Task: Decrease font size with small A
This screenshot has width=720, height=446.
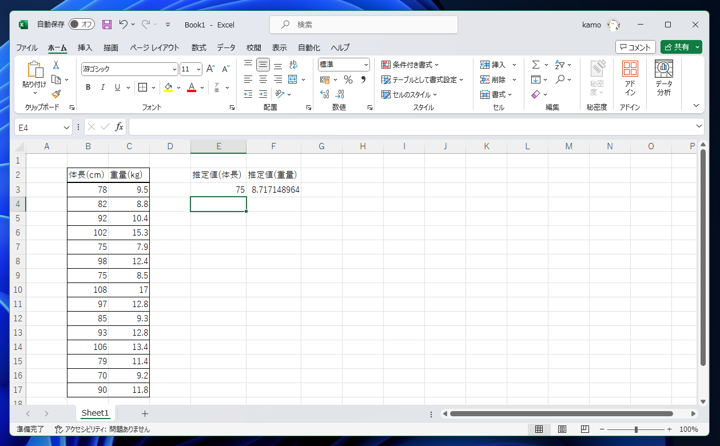Action: coord(225,69)
